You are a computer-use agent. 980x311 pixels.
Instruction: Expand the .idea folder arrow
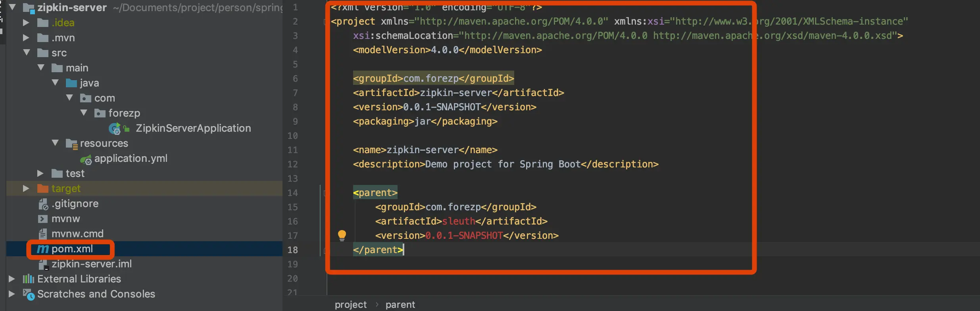(x=26, y=23)
